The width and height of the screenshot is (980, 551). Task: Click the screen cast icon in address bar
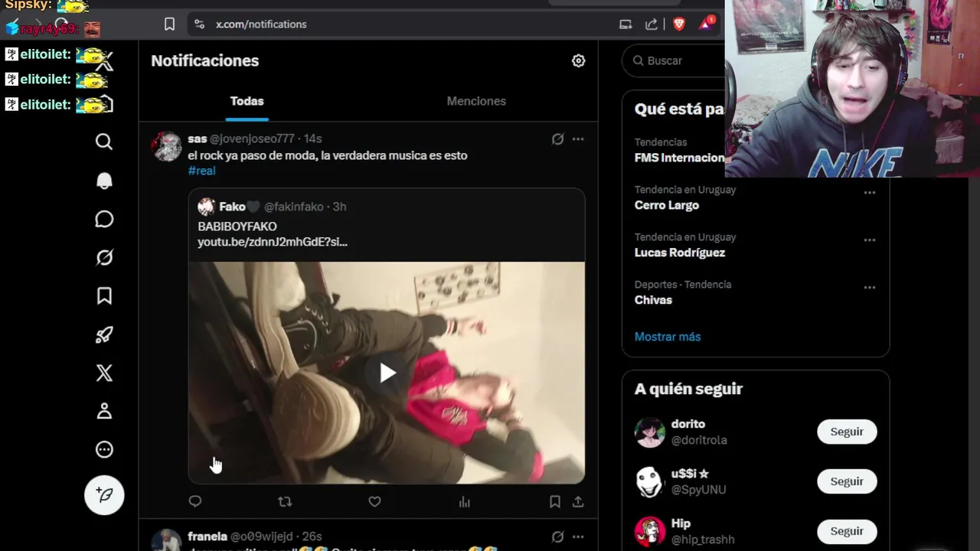click(626, 24)
